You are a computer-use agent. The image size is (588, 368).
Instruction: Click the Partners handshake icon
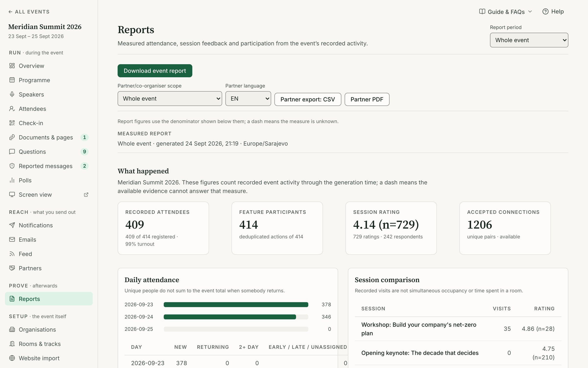click(12, 268)
